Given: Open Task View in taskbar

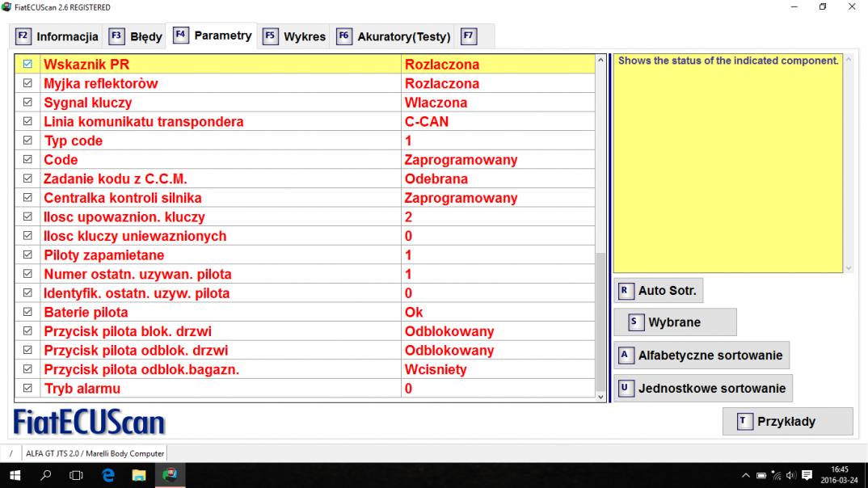Looking at the screenshot, I should (x=76, y=475).
